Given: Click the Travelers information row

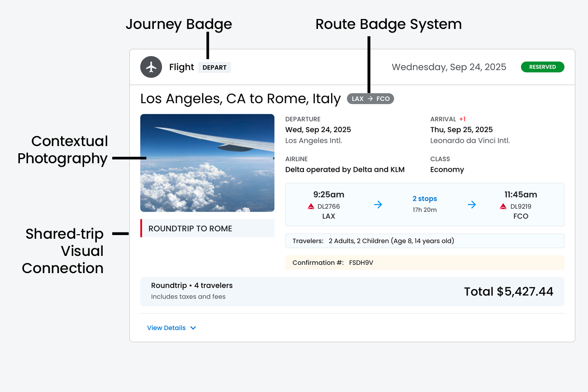Looking at the screenshot, I should 424,241.
